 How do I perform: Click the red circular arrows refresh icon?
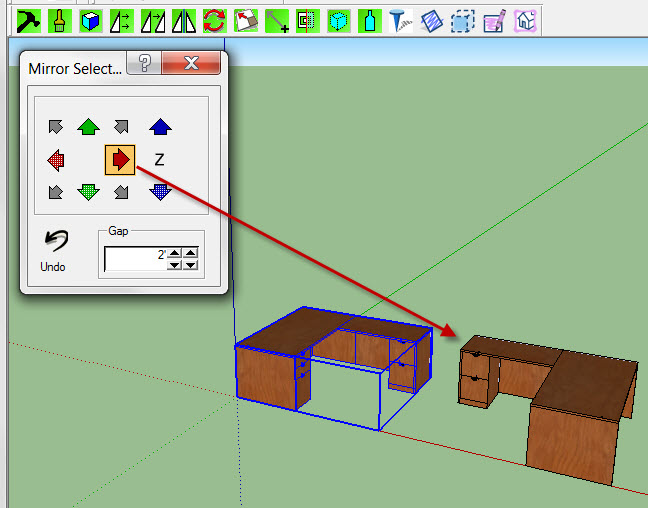214,19
